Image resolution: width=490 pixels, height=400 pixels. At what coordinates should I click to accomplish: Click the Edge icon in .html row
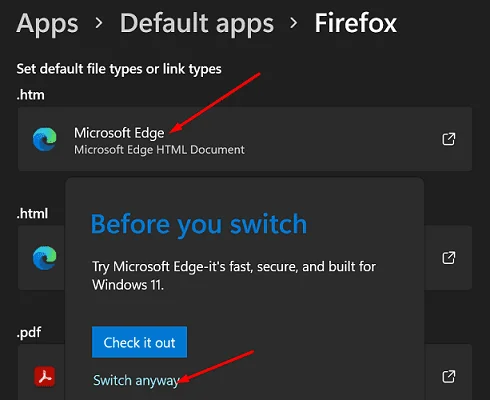click(45, 258)
